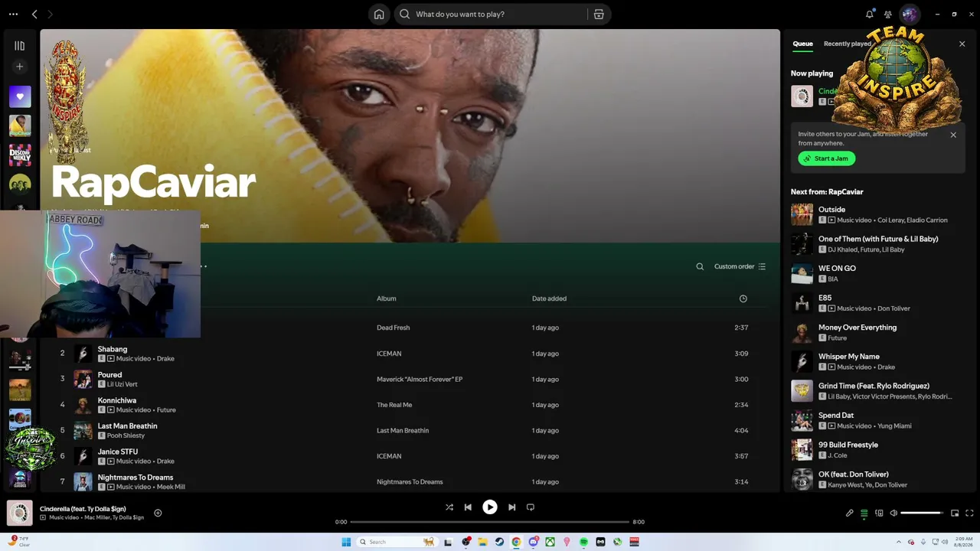Open the Browse icon in search bar
980x551 pixels.
(599, 14)
